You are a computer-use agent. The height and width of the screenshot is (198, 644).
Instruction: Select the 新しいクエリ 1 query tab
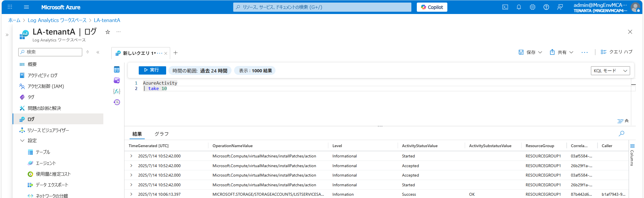coord(139,53)
